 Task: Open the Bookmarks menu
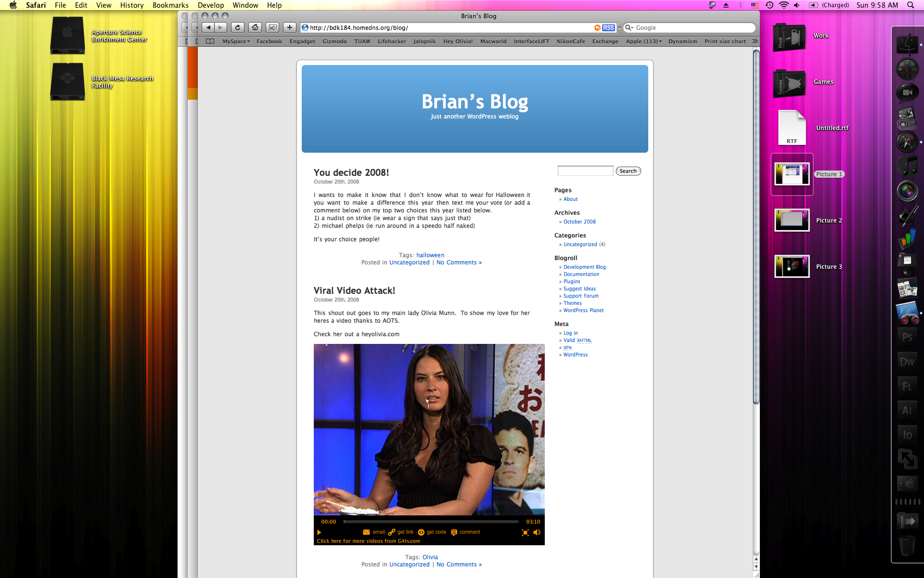[x=170, y=5]
